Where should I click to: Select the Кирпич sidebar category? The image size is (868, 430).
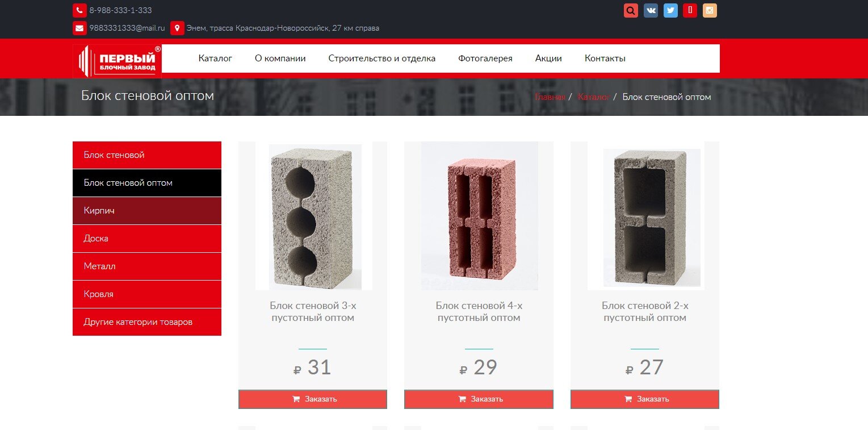147,211
